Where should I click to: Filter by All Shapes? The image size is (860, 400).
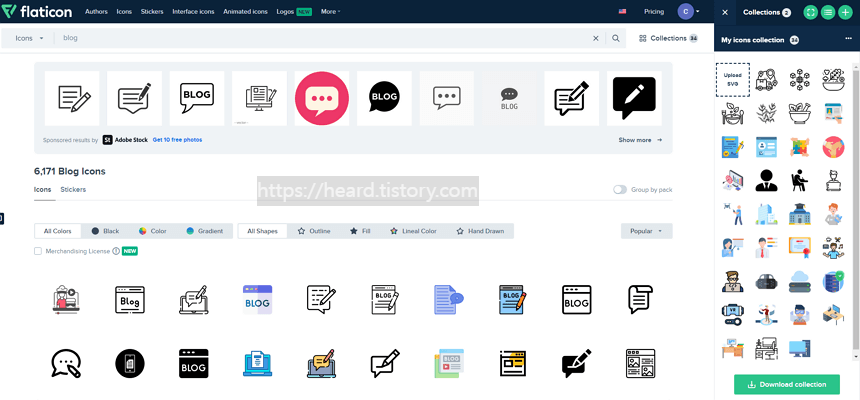(262, 231)
